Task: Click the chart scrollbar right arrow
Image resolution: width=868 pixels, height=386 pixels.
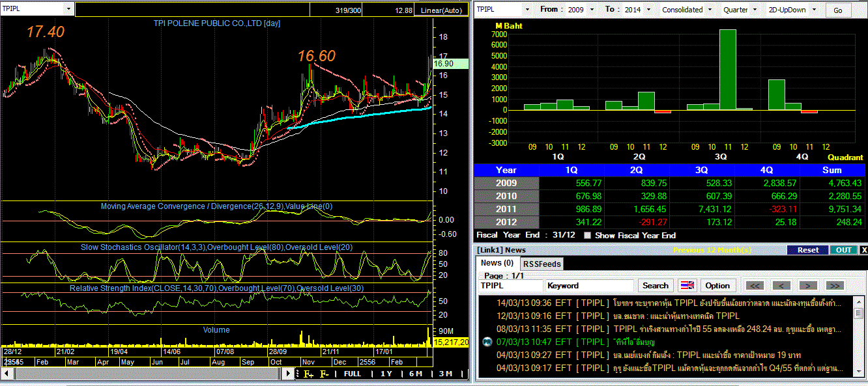Action: [x=289, y=374]
